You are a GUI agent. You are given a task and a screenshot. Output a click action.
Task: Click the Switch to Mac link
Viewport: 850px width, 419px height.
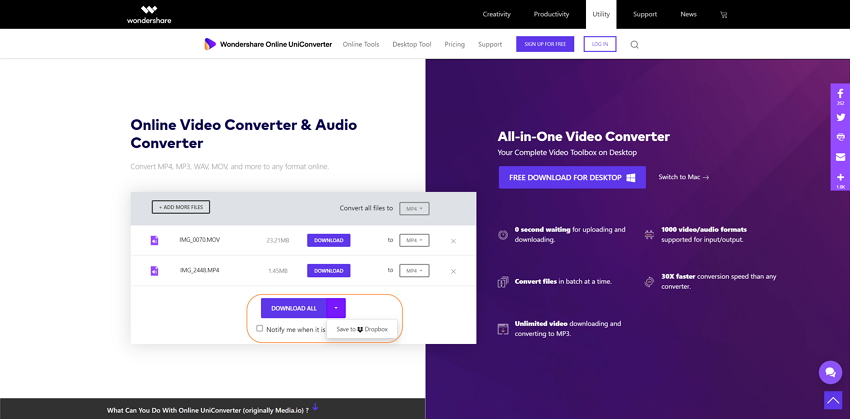683,177
